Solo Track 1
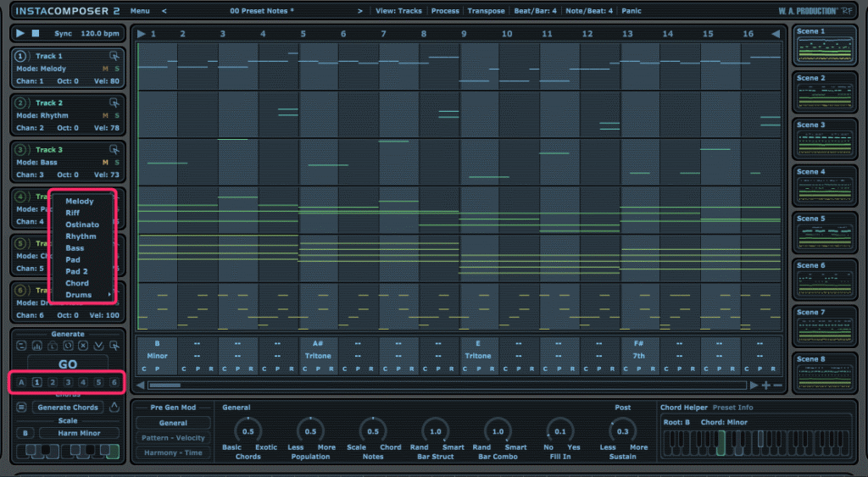 (117, 69)
